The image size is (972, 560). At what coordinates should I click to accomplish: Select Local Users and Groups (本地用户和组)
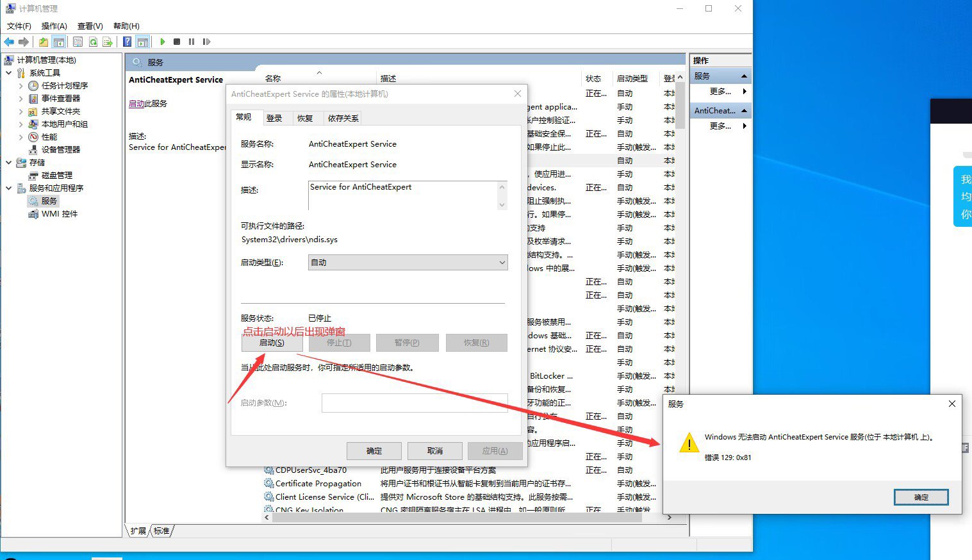click(65, 124)
